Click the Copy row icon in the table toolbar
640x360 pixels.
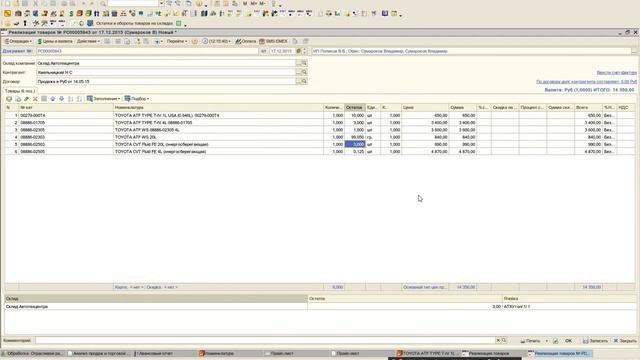18,99
